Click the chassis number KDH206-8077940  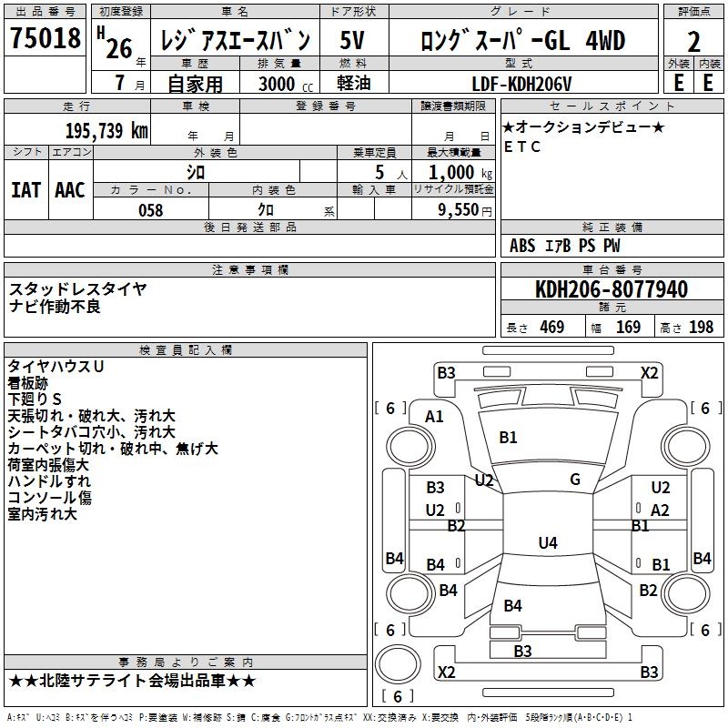point(611,289)
